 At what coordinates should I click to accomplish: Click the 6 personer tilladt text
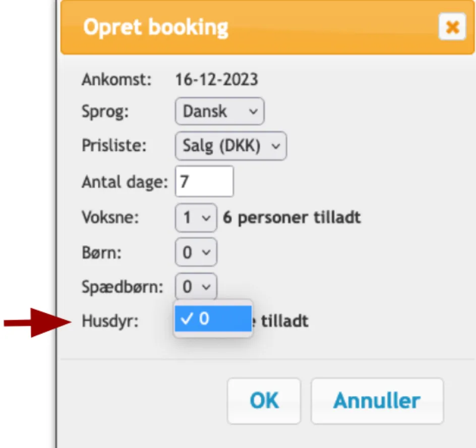(x=293, y=217)
